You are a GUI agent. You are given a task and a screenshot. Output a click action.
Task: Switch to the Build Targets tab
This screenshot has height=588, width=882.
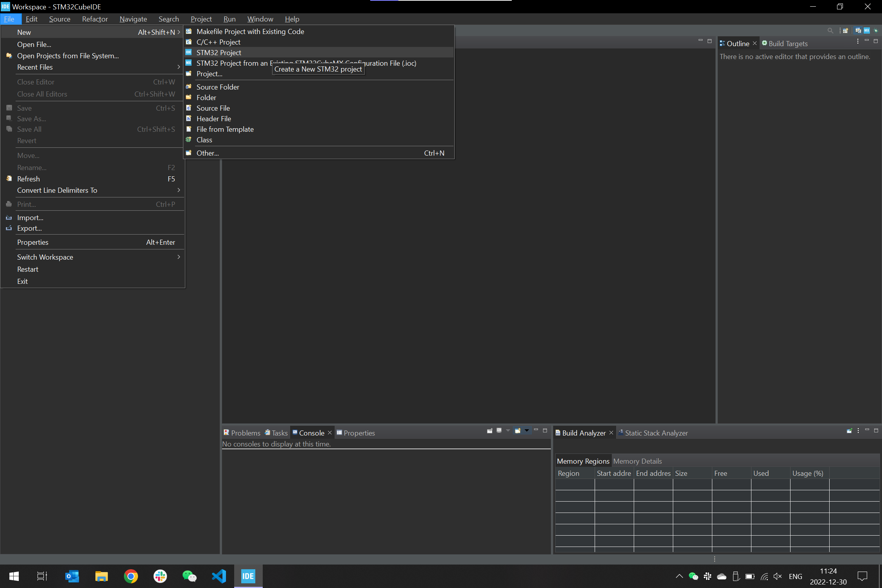787,43
